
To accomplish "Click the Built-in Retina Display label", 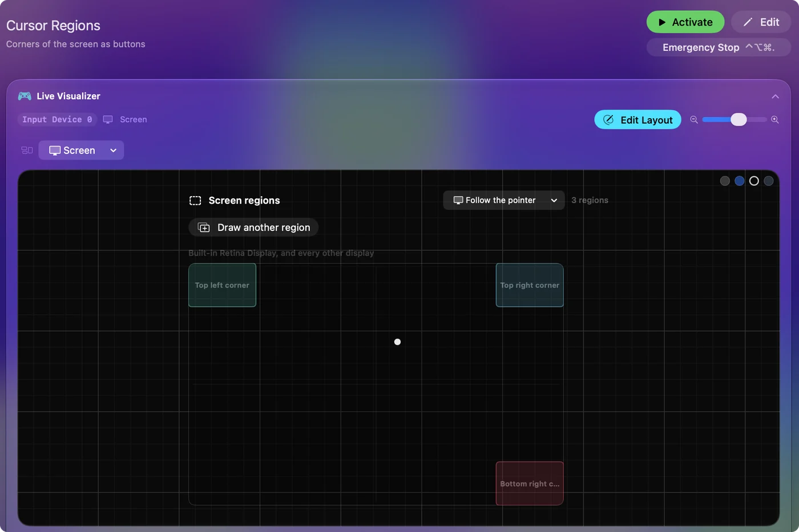I will coord(281,253).
